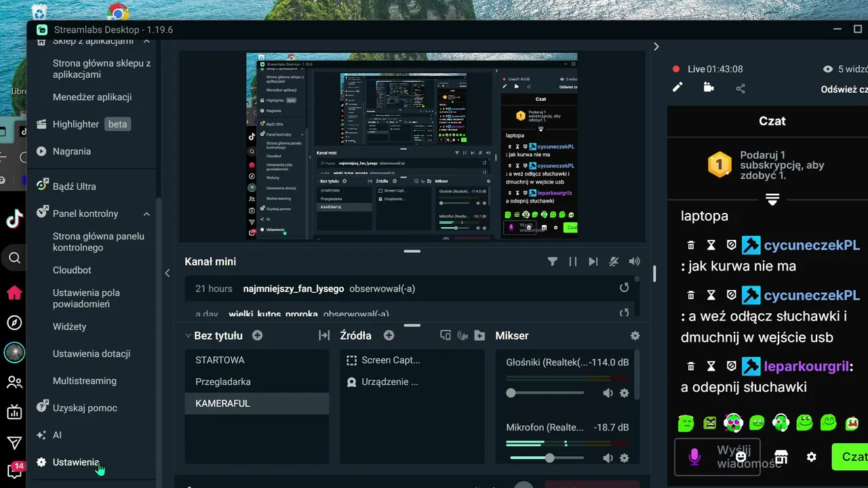Click the Mikrofon volume slider

tap(547, 458)
